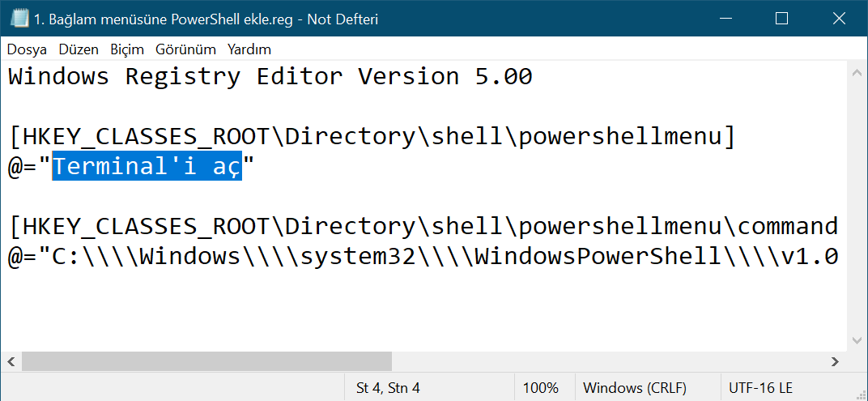This screenshot has height=401, width=868.
Task: Click the vertical scrollbar up arrow
Action: point(857,74)
